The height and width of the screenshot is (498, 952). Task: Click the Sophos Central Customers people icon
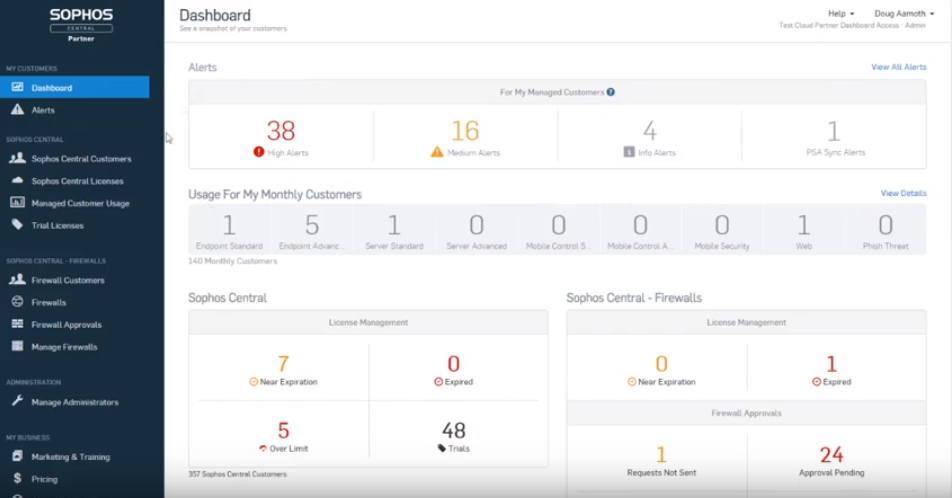tap(17, 158)
